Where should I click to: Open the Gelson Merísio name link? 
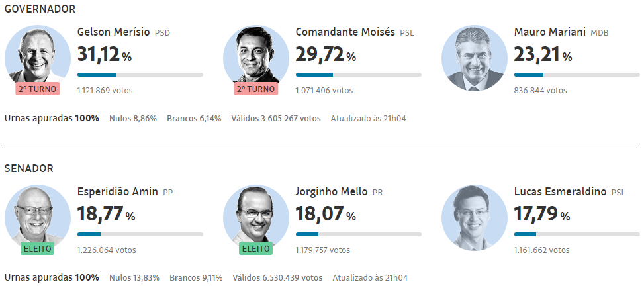coord(113,32)
